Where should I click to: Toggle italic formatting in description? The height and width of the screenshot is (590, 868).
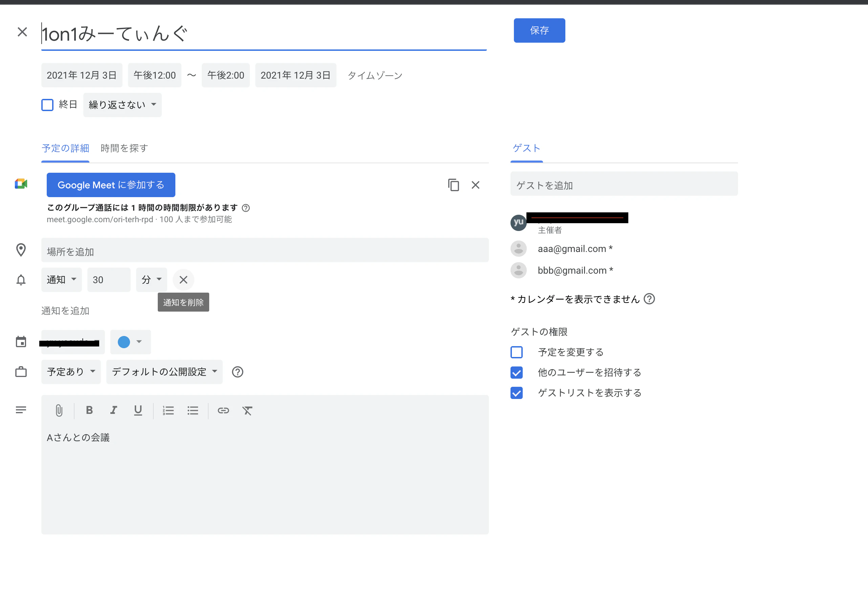click(113, 410)
